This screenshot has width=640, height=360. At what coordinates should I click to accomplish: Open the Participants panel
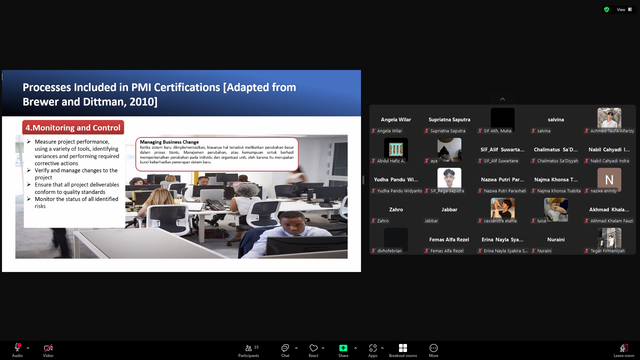[249, 350]
